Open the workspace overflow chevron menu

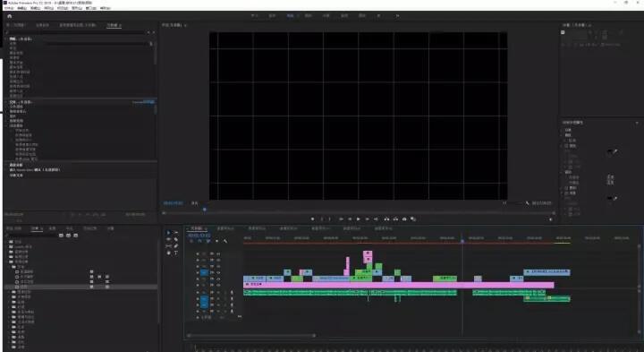coord(397,15)
